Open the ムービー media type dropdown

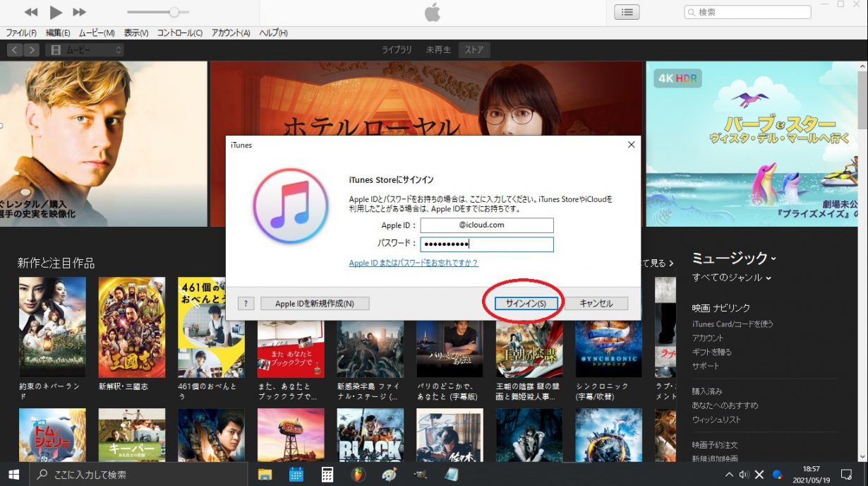[84, 49]
